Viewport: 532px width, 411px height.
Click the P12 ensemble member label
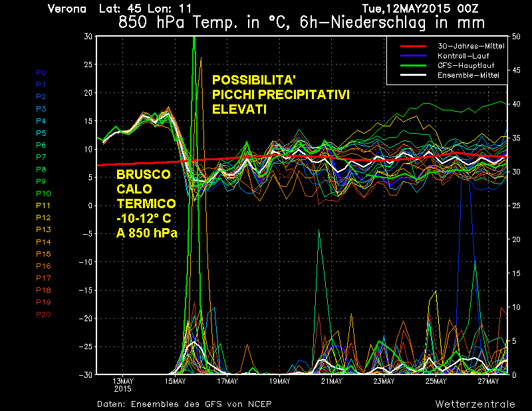[43, 217]
